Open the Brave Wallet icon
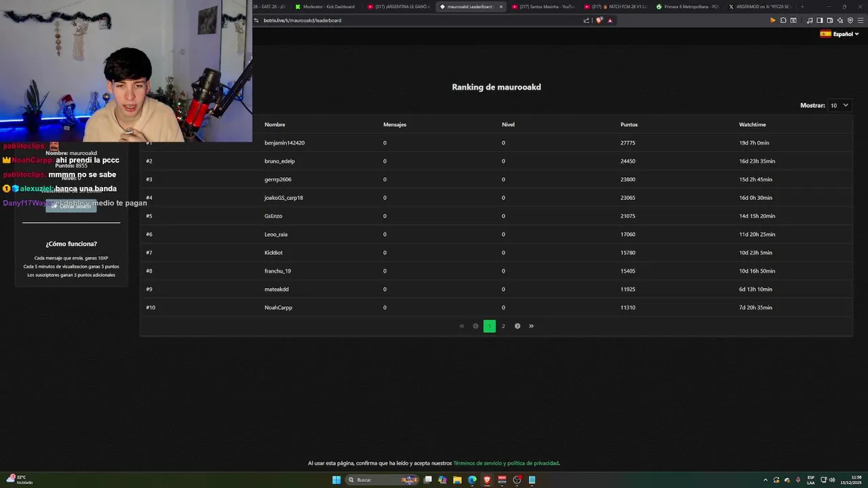 coord(830,20)
